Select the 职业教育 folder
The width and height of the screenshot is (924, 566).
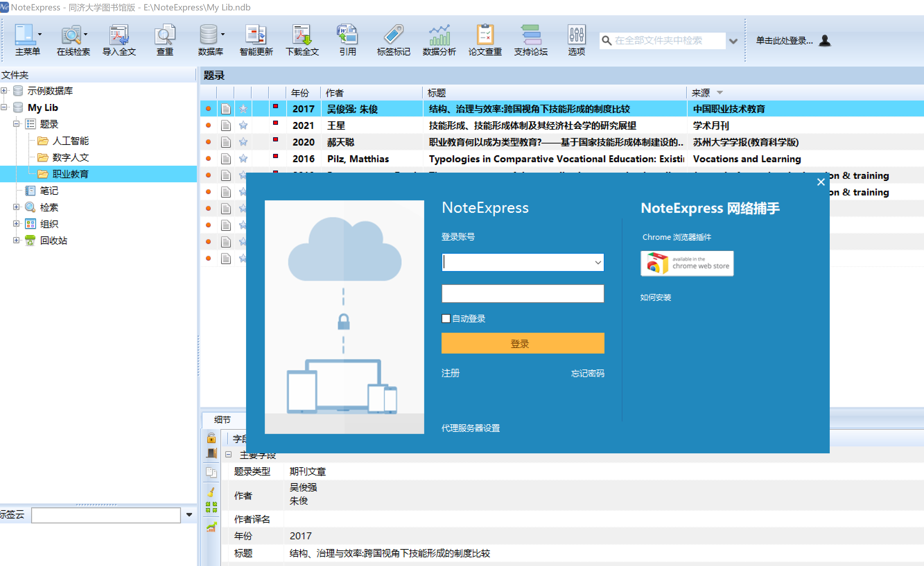[70, 174]
